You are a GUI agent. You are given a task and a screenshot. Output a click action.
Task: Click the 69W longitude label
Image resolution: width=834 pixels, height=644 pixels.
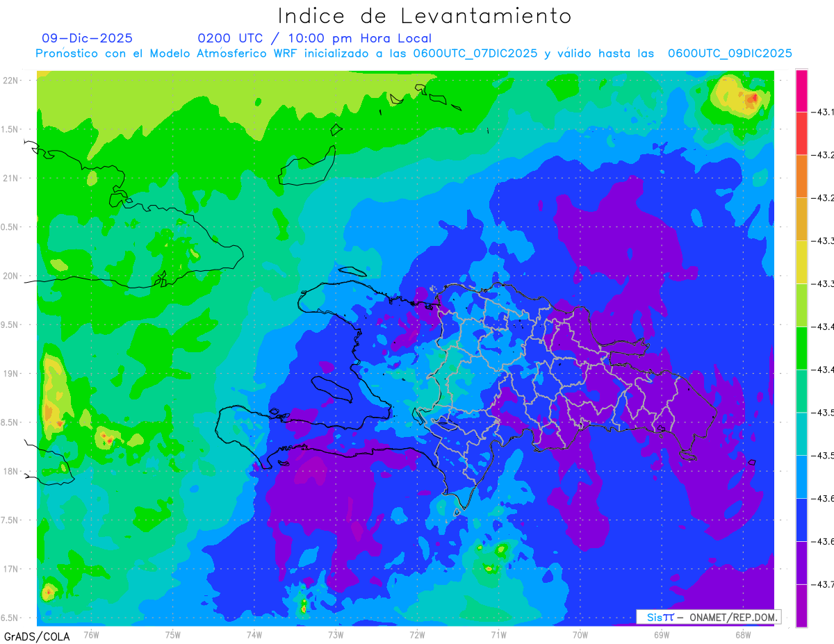662,634
